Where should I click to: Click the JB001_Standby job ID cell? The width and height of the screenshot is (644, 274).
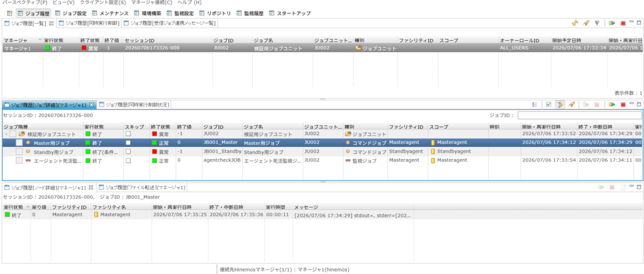[222, 151]
